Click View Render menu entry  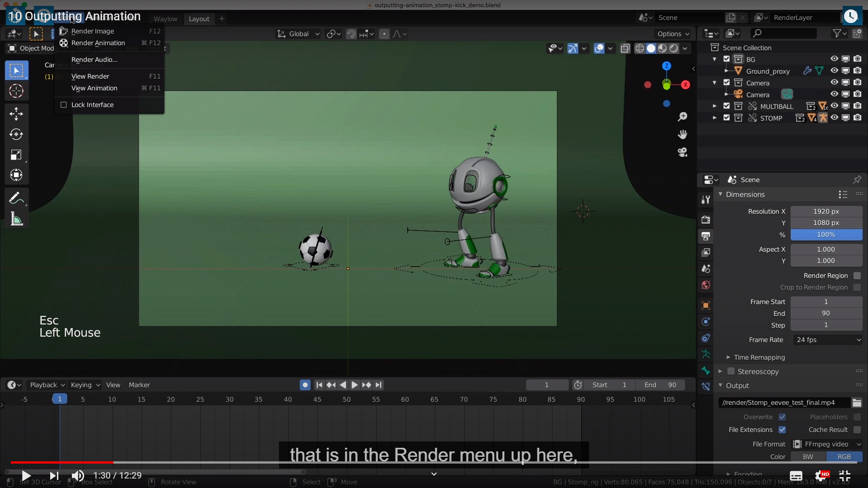90,76
